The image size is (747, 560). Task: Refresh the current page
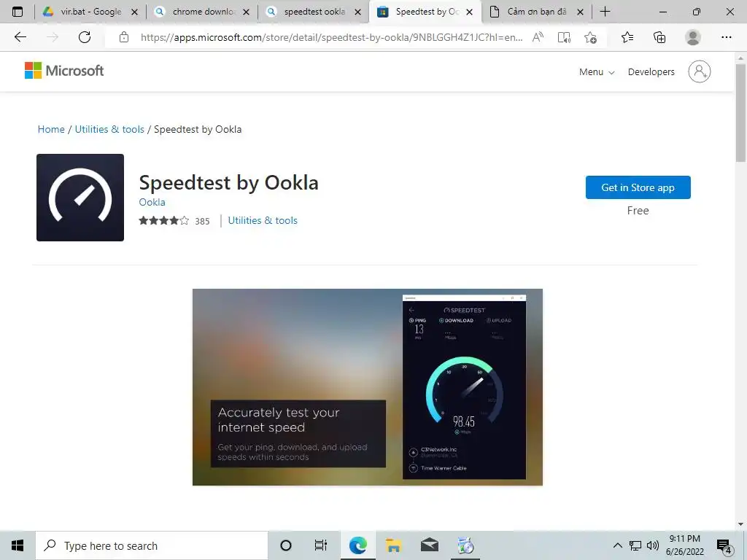point(85,37)
